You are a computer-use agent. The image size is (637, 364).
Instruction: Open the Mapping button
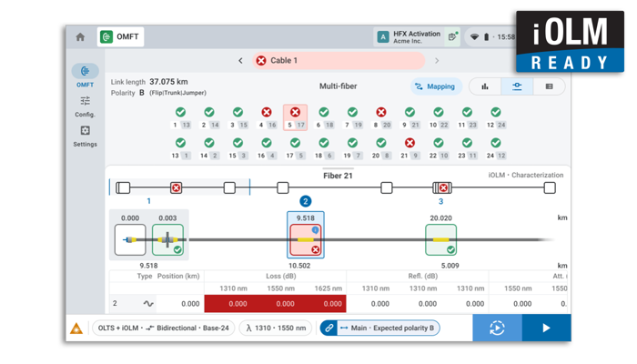[436, 86]
